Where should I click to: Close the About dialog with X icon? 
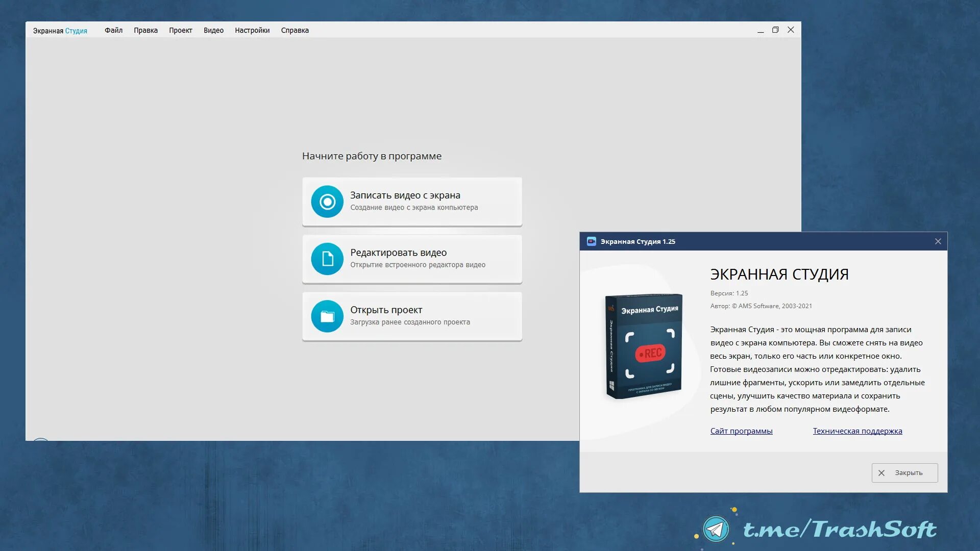938,241
